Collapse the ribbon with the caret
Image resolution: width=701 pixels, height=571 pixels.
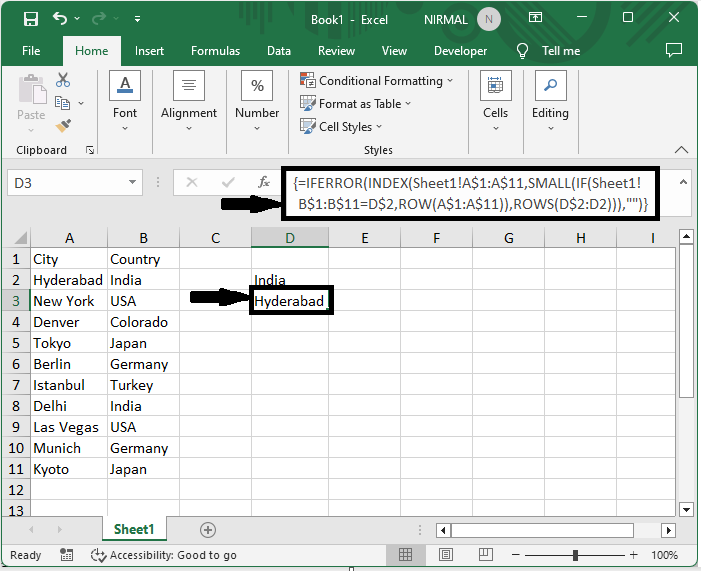tap(681, 150)
